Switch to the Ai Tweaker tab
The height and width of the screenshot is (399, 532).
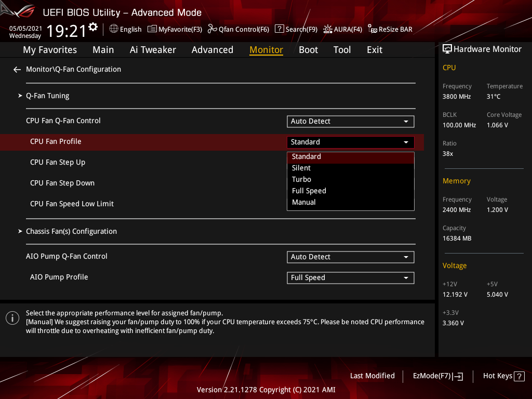click(153, 50)
